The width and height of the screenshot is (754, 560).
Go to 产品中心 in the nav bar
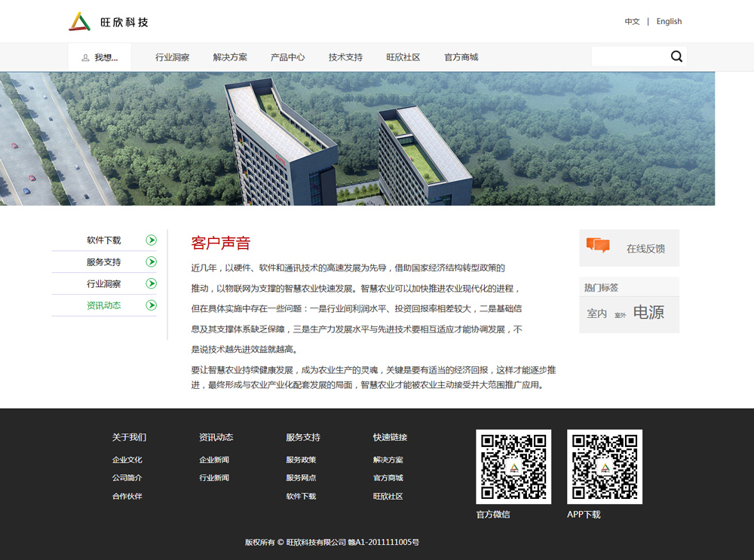pos(287,57)
